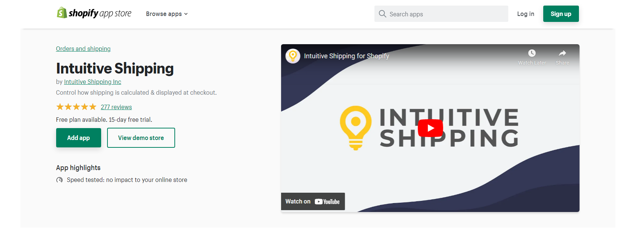This screenshot has height=238, width=644.
Task: Click Log in in the header
Action: pyautogui.click(x=525, y=14)
